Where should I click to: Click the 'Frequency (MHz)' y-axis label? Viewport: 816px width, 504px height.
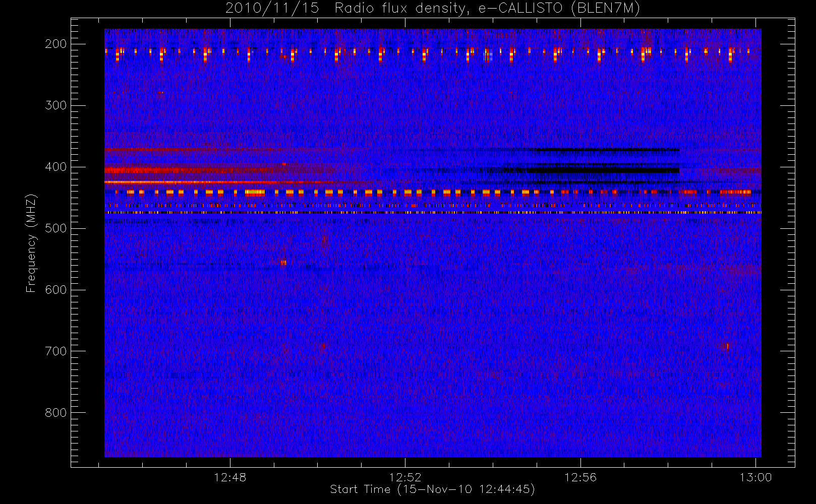31,243
